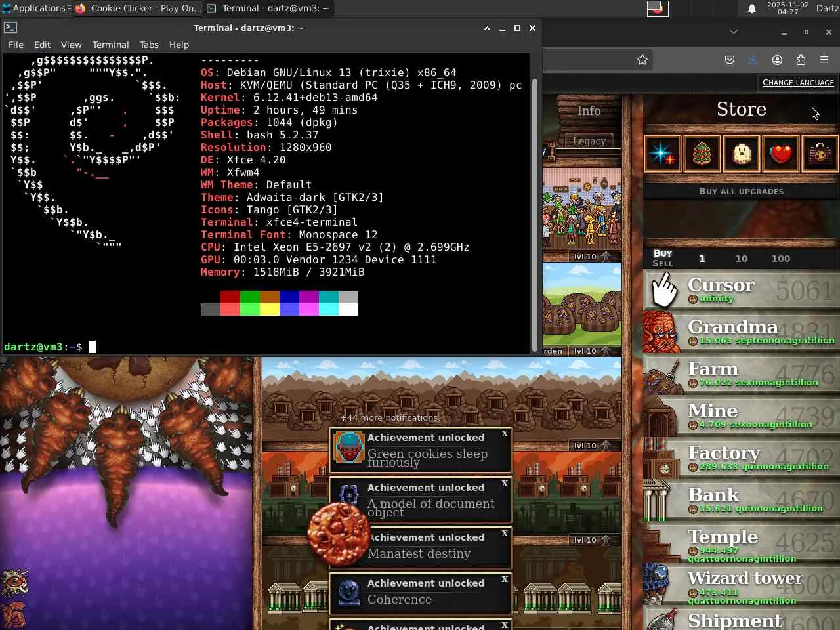This screenshot has height=630, width=840.
Task: Buy a Factory building in the Store
Action: [742, 457]
